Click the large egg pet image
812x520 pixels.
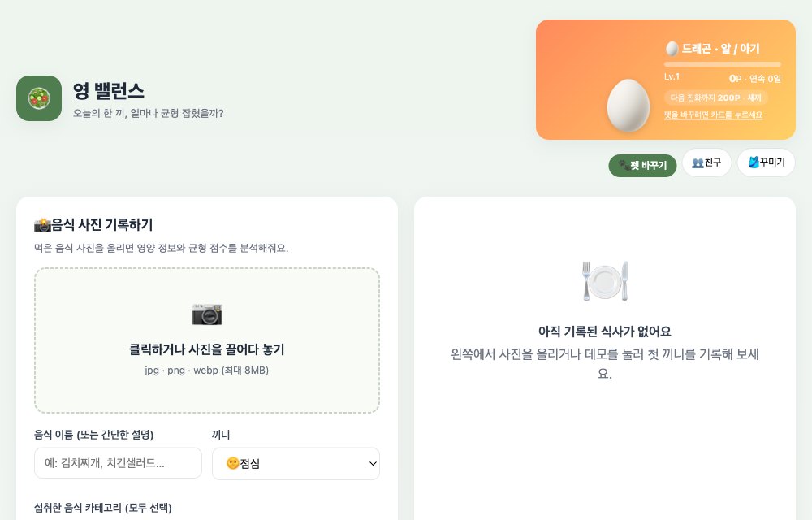[628, 105]
